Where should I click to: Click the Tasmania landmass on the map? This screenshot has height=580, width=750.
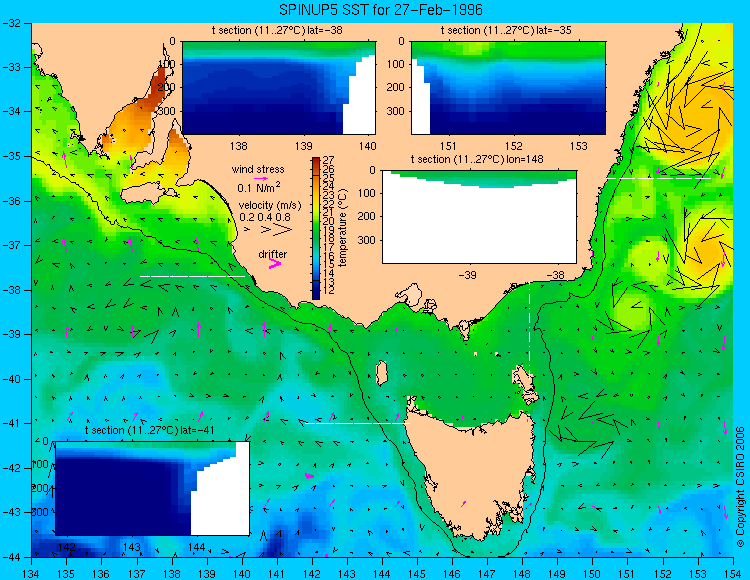(474, 473)
